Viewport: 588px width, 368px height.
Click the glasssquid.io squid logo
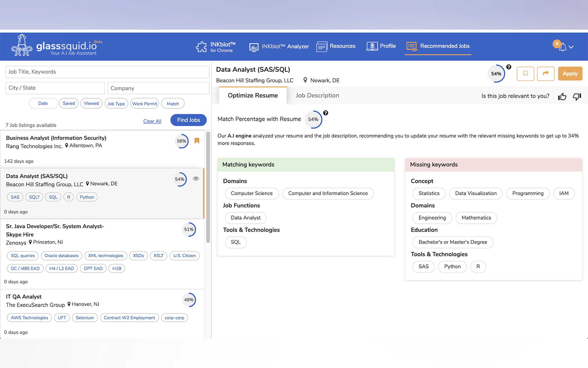click(x=22, y=45)
